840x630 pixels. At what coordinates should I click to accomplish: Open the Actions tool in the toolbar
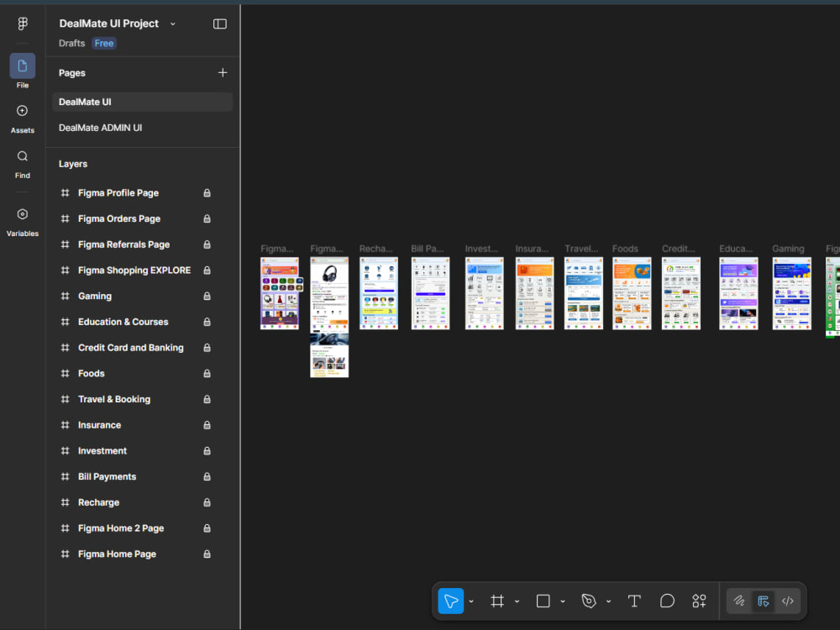[699, 601]
